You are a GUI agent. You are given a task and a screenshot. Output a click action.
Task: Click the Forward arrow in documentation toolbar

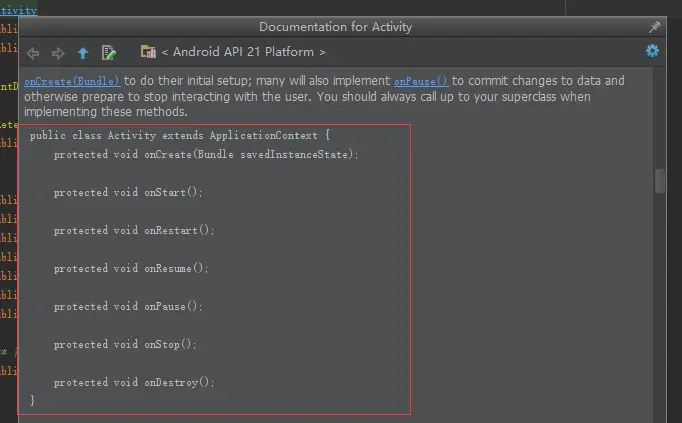pyautogui.click(x=58, y=53)
